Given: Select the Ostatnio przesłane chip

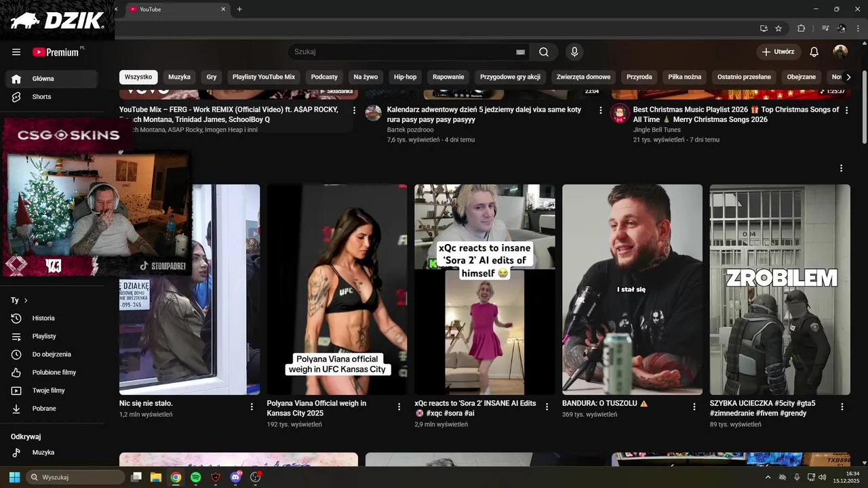Looking at the screenshot, I should click(744, 77).
